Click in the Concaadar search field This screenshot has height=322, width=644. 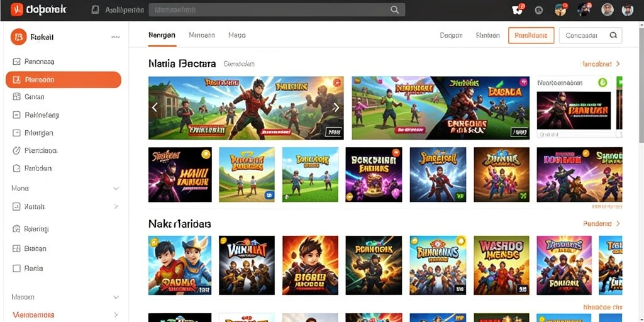click(x=590, y=35)
